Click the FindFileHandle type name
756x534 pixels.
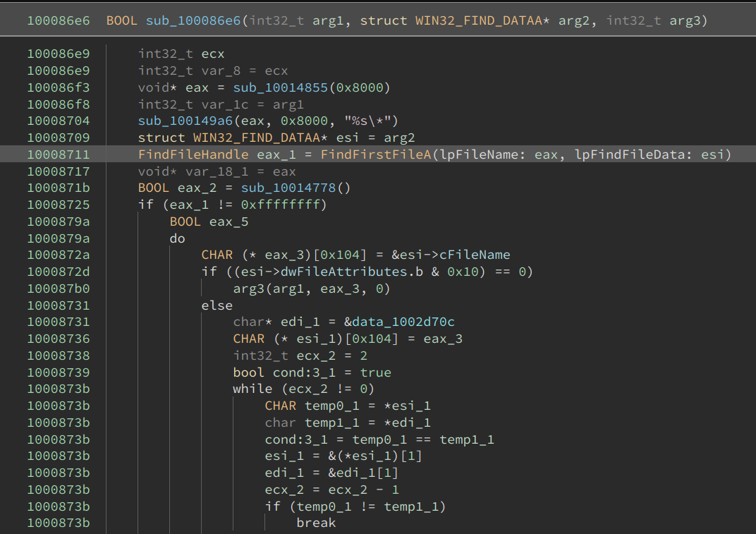pyautogui.click(x=193, y=154)
